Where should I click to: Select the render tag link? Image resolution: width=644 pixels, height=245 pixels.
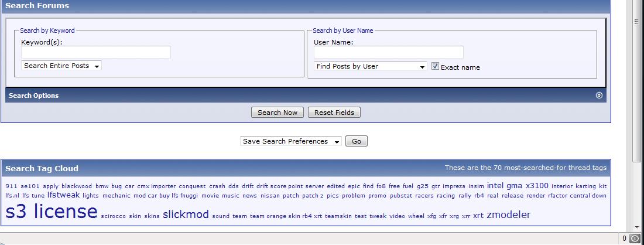click(x=535, y=196)
